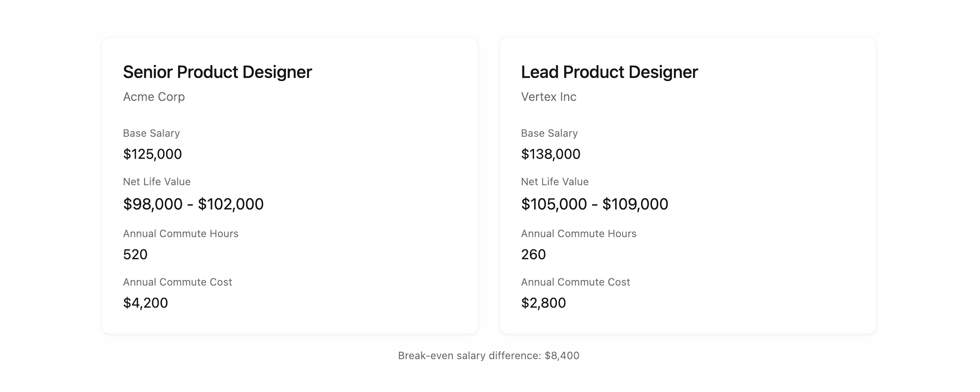The height and width of the screenshot is (392, 980).
Task: Click Vertex Inc's Net Life Value label
Action: (554, 182)
